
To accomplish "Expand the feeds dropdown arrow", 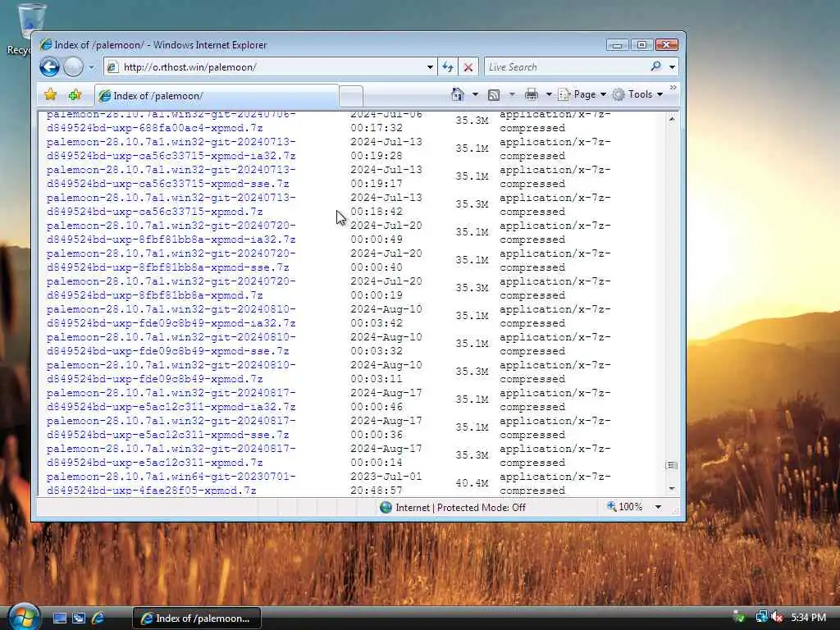I will [x=512, y=95].
